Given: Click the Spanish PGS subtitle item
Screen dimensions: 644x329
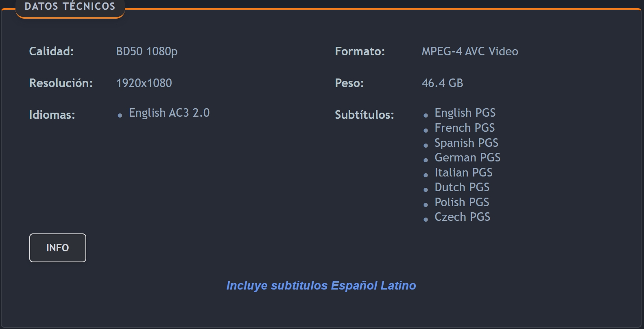Looking at the screenshot, I should pyautogui.click(x=466, y=143).
